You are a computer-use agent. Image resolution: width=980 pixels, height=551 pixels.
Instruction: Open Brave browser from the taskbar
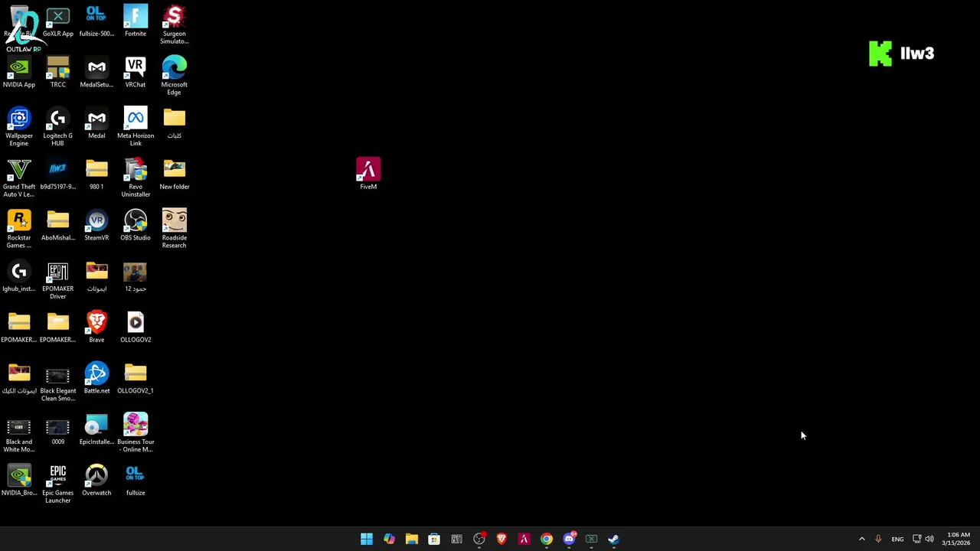pos(501,539)
